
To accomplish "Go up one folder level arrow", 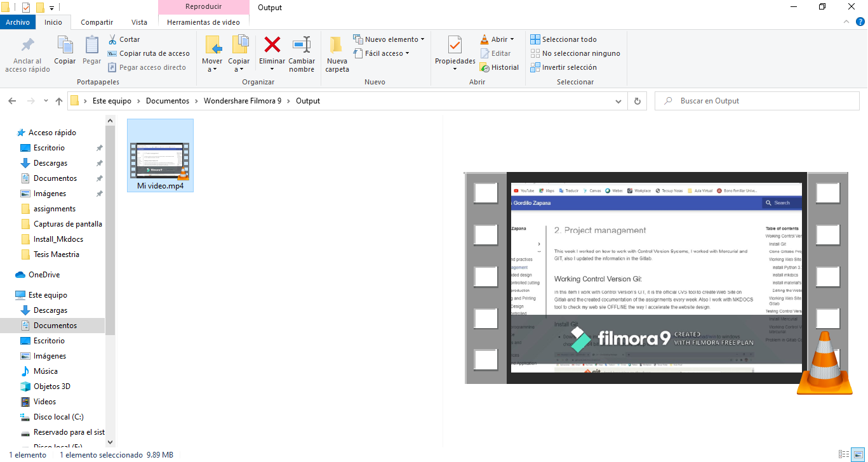I will tap(59, 101).
